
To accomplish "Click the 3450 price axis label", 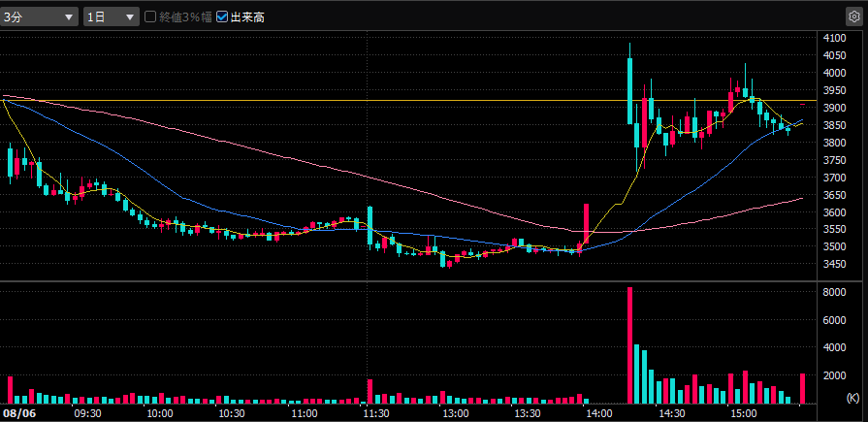I will tap(834, 264).
